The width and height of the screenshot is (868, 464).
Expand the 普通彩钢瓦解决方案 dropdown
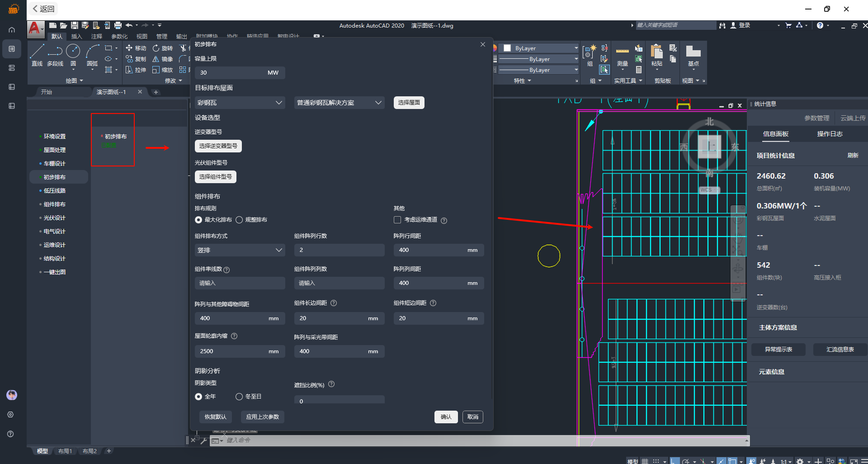[x=339, y=103]
